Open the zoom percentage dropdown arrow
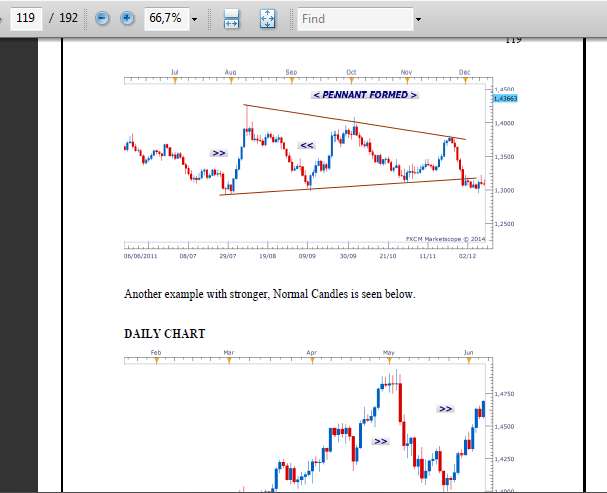607x493 pixels. point(194,19)
